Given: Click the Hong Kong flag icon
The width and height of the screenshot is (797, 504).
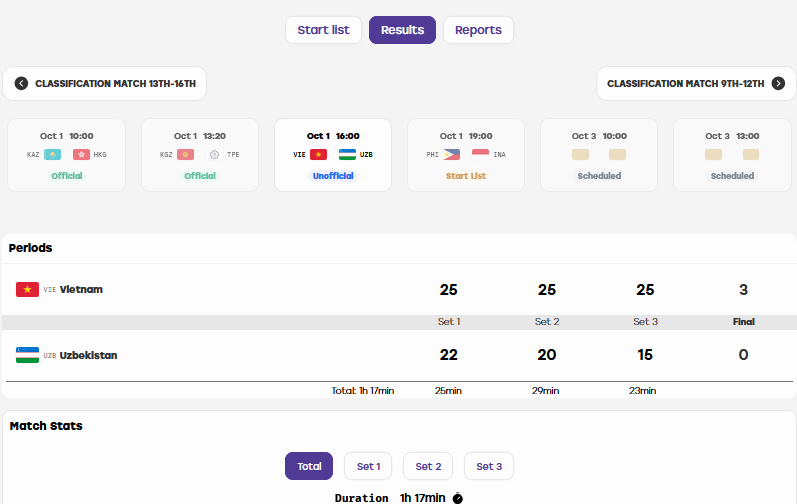Looking at the screenshot, I should click(x=81, y=154).
